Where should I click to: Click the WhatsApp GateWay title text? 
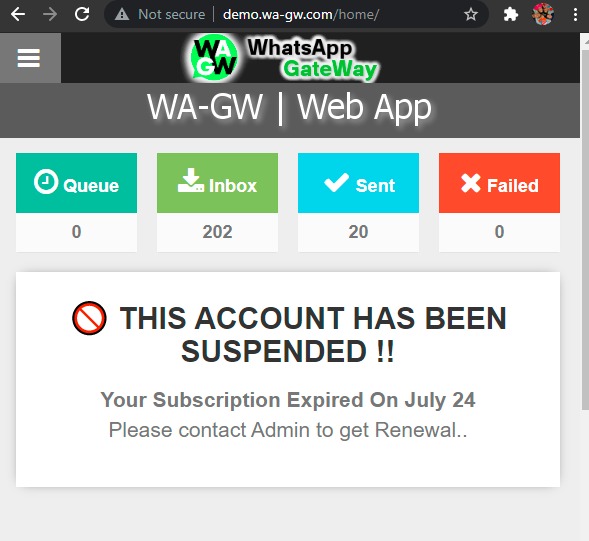(312, 58)
